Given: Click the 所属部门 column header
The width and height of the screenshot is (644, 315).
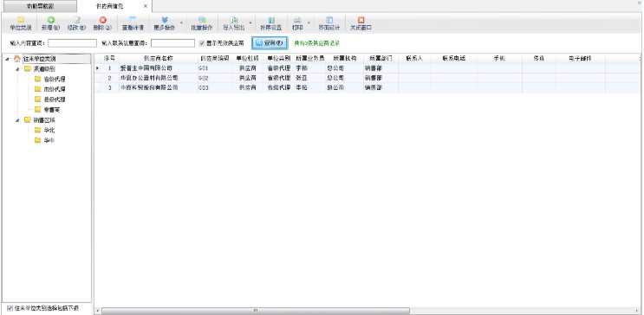Looking at the screenshot, I should coord(381,59).
